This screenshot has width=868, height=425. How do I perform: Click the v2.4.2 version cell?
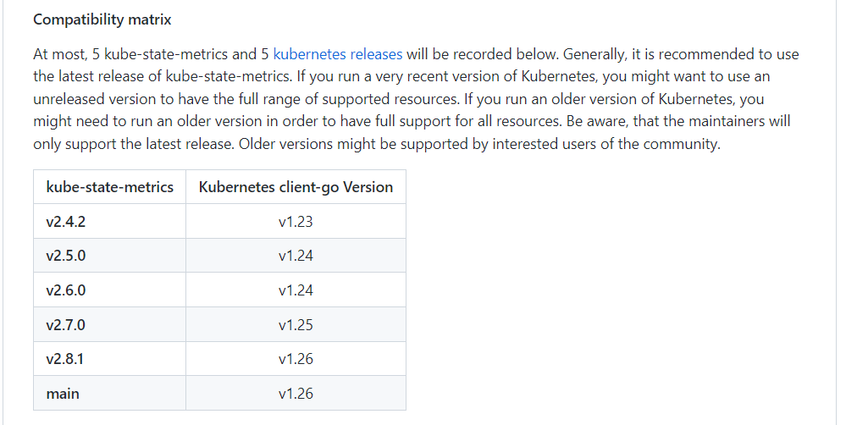click(x=109, y=221)
